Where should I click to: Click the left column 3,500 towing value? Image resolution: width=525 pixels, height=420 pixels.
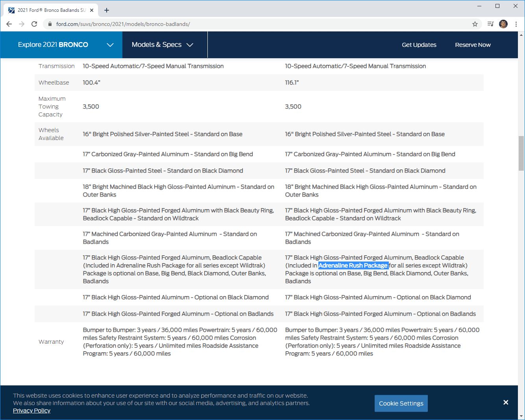[x=91, y=107]
